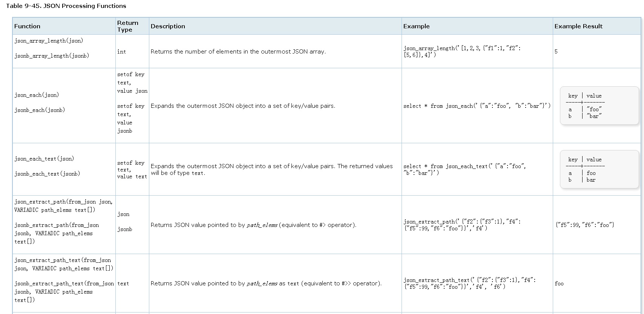The image size is (644, 314).
Task: Click the path_elems term in json_extract_path description
Action: click(x=262, y=225)
